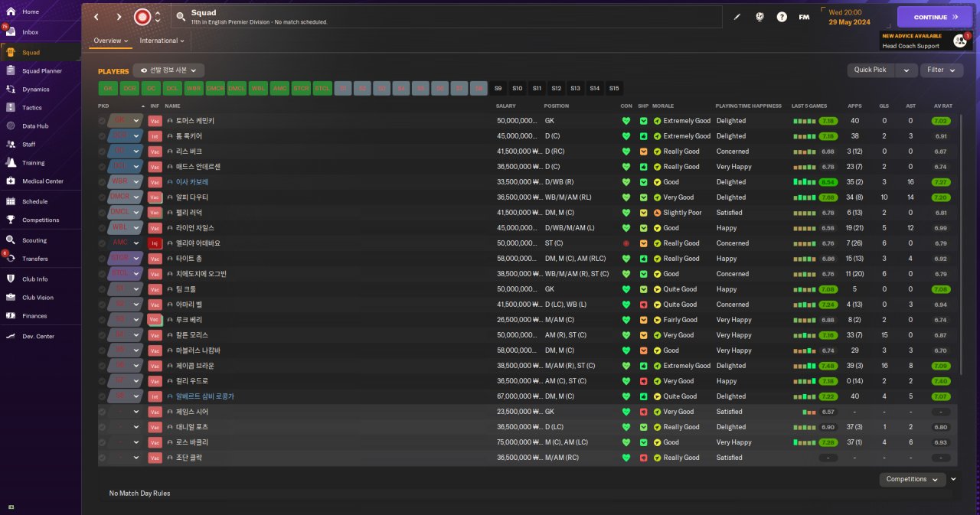Click the Quick Pick button
The image size is (980, 515).
tap(871, 70)
